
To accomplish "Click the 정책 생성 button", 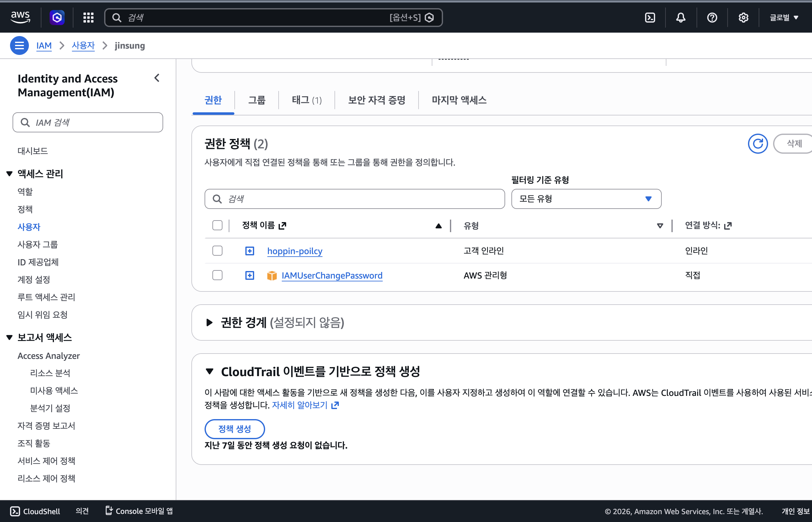I will tap(235, 429).
